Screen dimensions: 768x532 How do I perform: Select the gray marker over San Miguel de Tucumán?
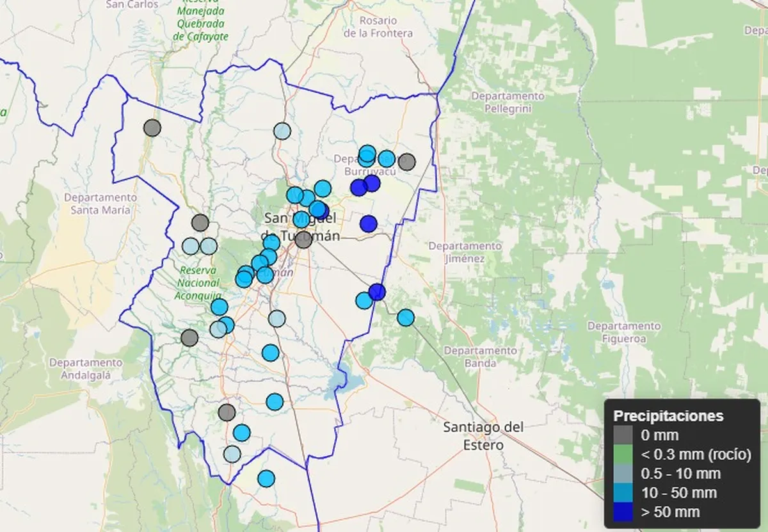[x=304, y=240]
